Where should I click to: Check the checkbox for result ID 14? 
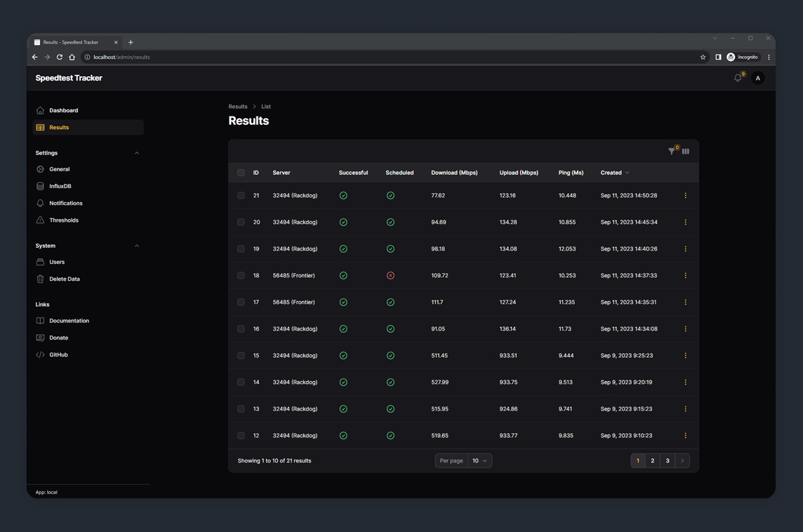coord(241,382)
